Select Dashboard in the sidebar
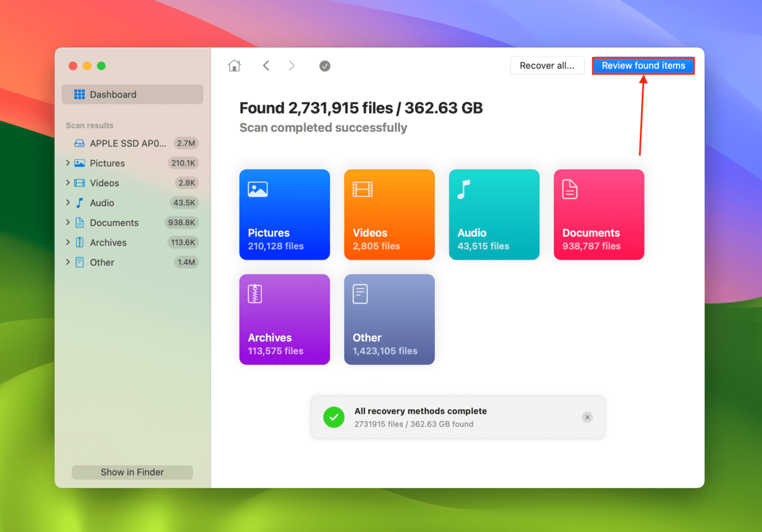The width and height of the screenshot is (762, 532). pyautogui.click(x=132, y=95)
